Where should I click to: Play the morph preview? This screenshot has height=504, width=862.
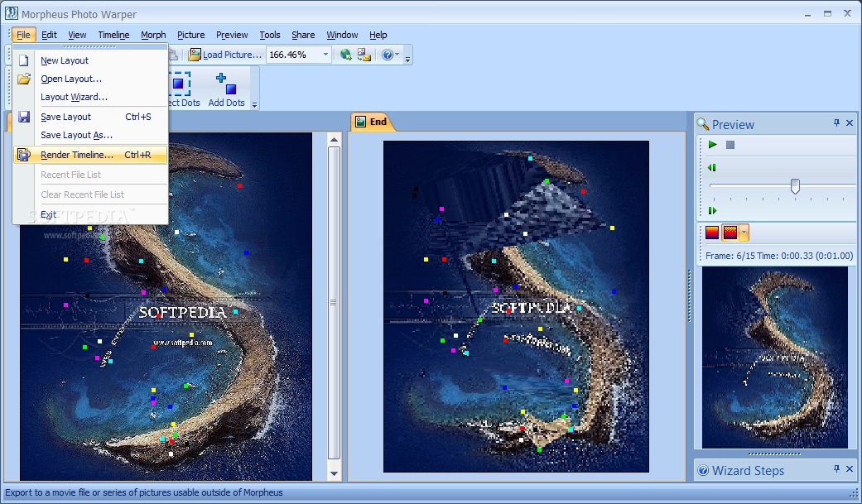712,145
